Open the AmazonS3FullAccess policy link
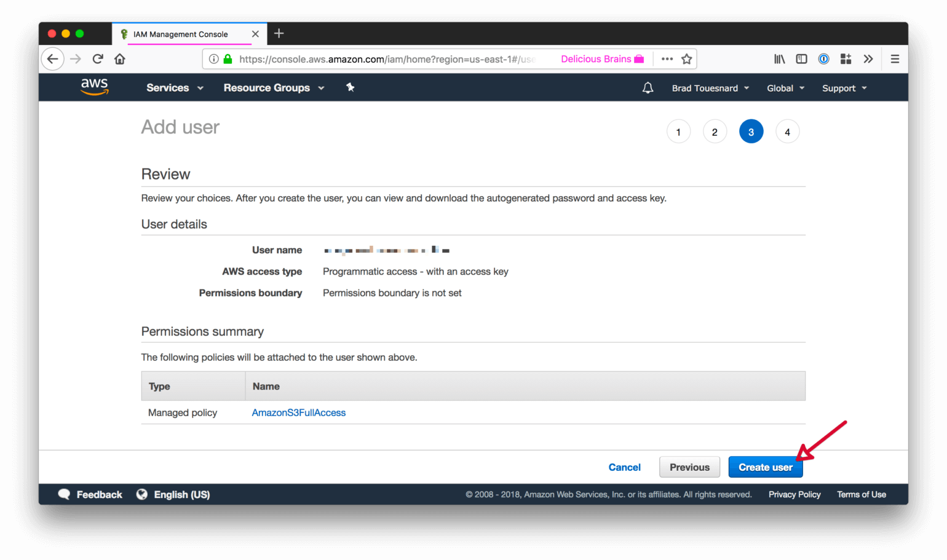The width and height of the screenshot is (947, 560). (299, 413)
